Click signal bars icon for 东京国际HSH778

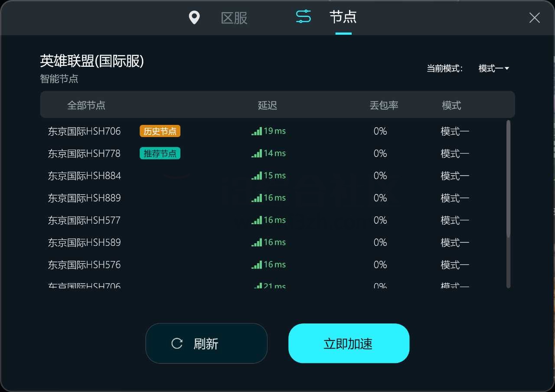tap(257, 154)
